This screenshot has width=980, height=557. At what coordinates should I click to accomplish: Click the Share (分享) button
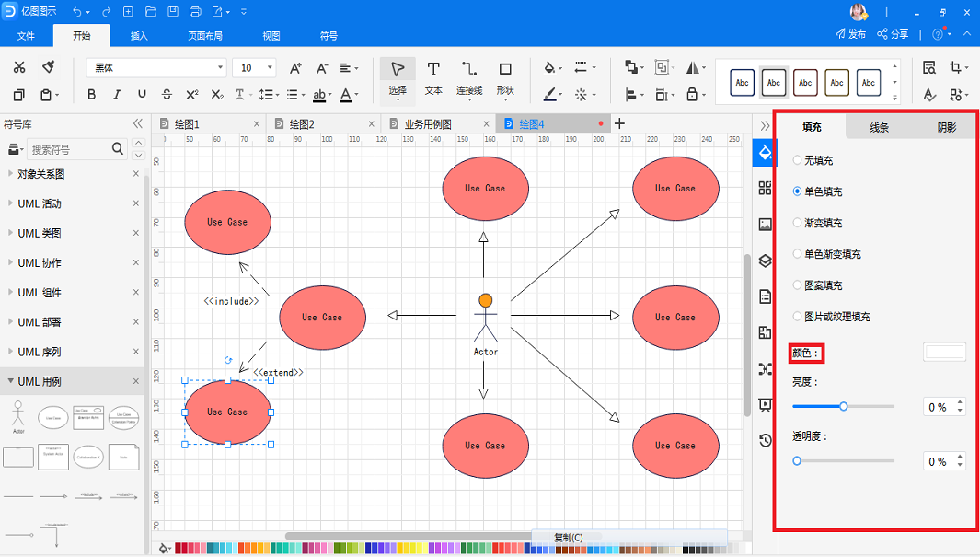click(x=893, y=34)
